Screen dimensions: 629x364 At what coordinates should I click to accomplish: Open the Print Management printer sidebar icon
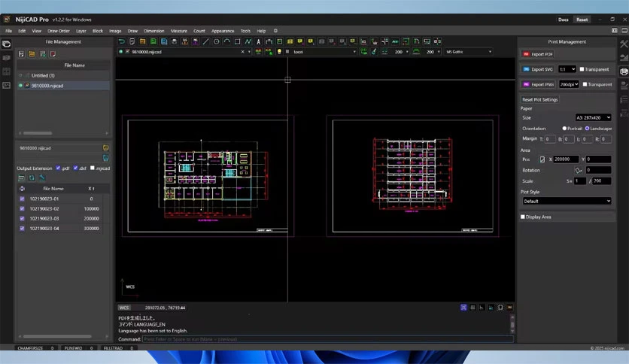[x=624, y=71]
